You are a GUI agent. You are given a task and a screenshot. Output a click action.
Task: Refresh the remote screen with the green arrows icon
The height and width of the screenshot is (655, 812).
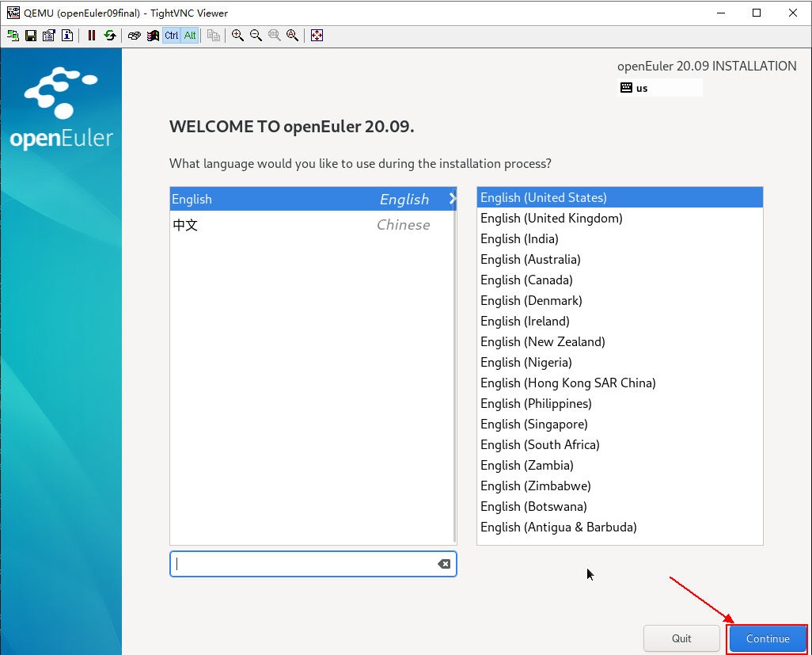pyautogui.click(x=110, y=36)
